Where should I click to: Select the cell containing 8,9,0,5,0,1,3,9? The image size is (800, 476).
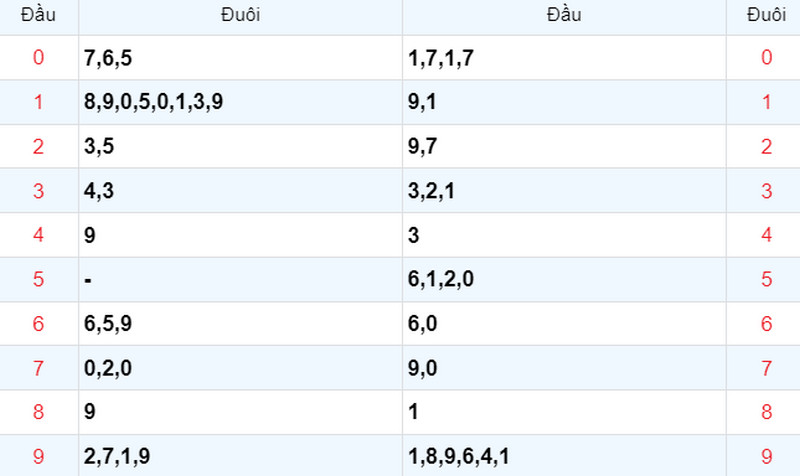240,102
